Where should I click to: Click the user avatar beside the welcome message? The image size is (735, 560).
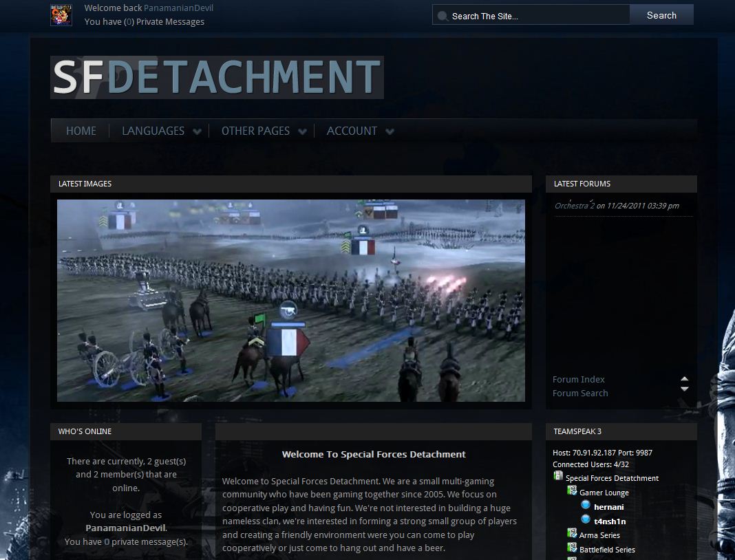pyautogui.click(x=61, y=15)
